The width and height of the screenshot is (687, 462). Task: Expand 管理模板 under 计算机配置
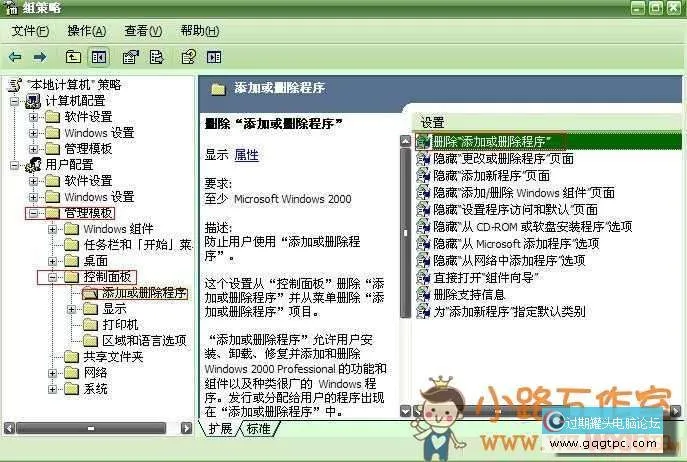[33, 149]
